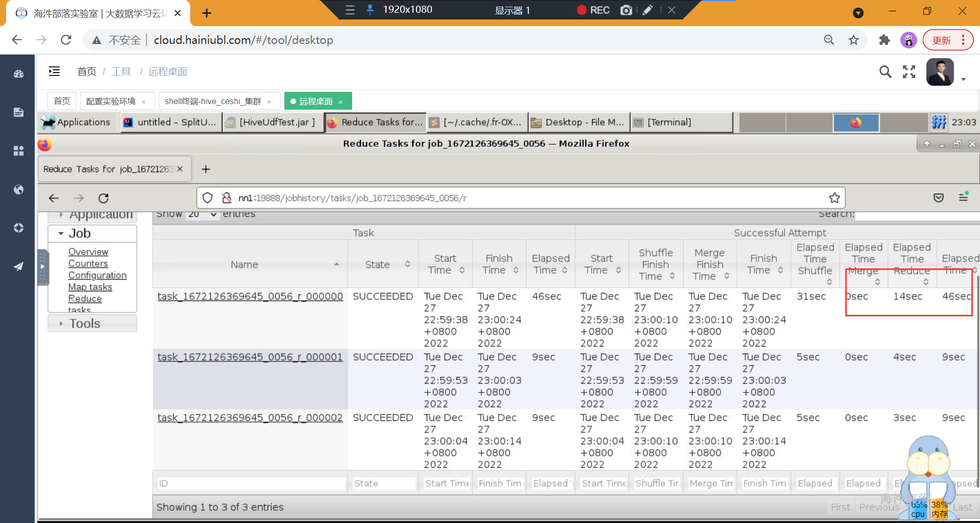Image resolution: width=980 pixels, height=523 pixels.
Task: Reload the Chrome page
Action: click(x=66, y=40)
